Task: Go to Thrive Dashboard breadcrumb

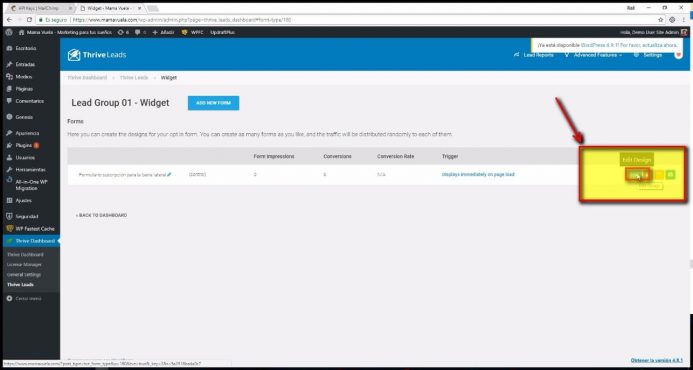Action: click(x=87, y=77)
